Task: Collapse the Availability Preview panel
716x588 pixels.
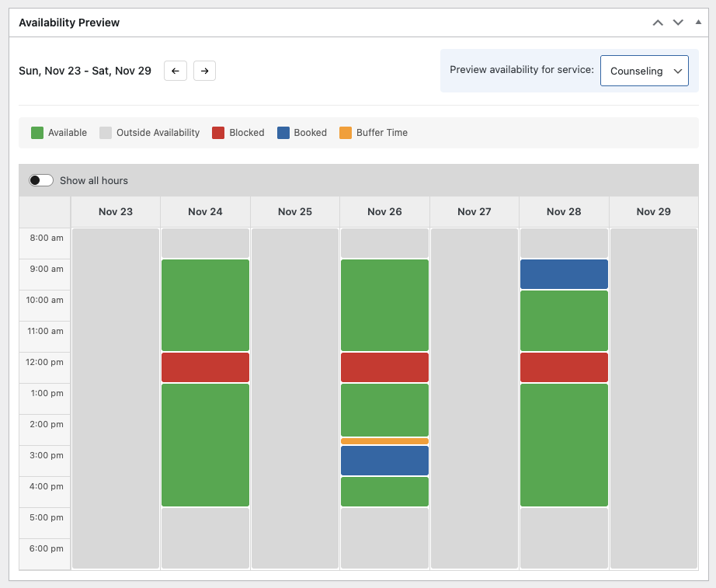Action: coord(698,23)
